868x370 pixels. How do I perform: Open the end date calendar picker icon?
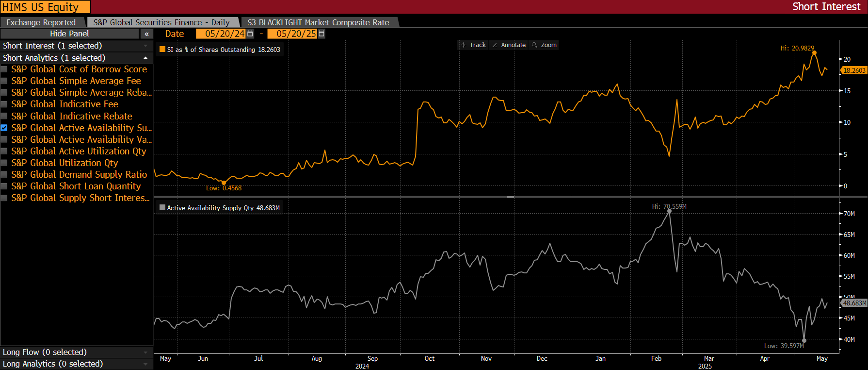point(321,34)
